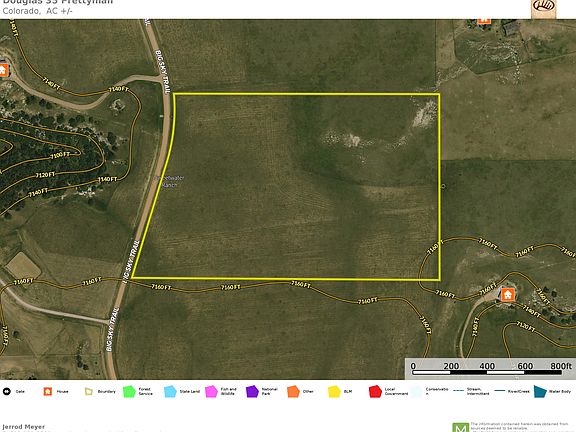This screenshot has width=576, height=432.
Task: Select the pink Fish and Wildlife swatch
Action: pyautogui.click(x=211, y=392)
